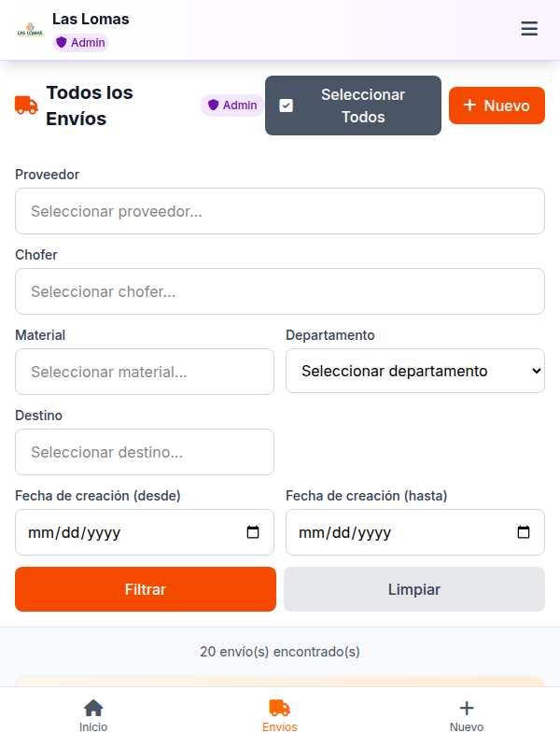The width and height of the screenshot is (560, 747).
Task: Click the orange Nuevo button at top
Action: [497, 106]
